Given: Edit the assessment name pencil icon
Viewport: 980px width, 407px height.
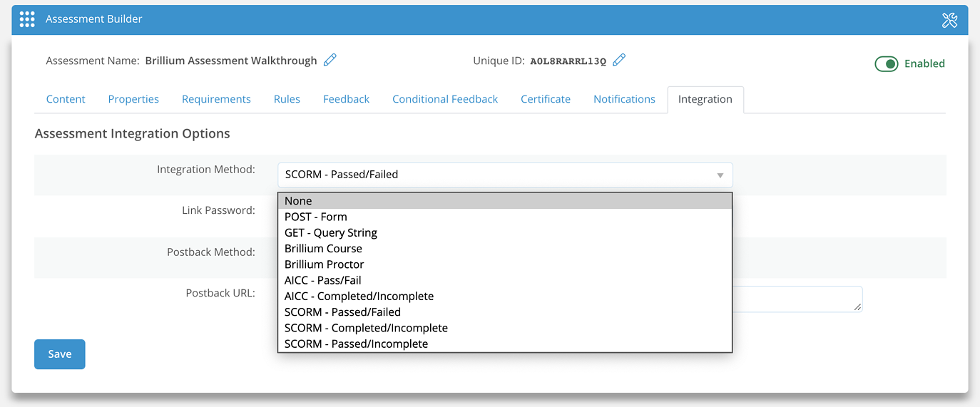Looking at the screenshot, I should [330, 60].
